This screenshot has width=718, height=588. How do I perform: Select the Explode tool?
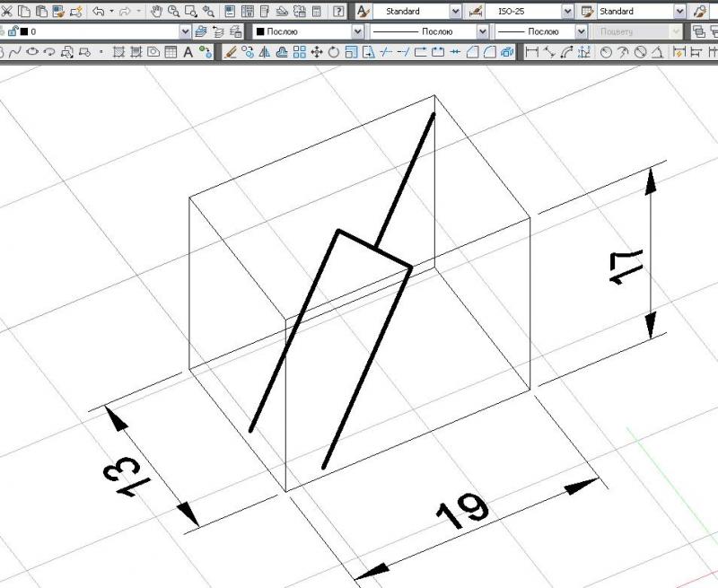(x=507, y=52)
